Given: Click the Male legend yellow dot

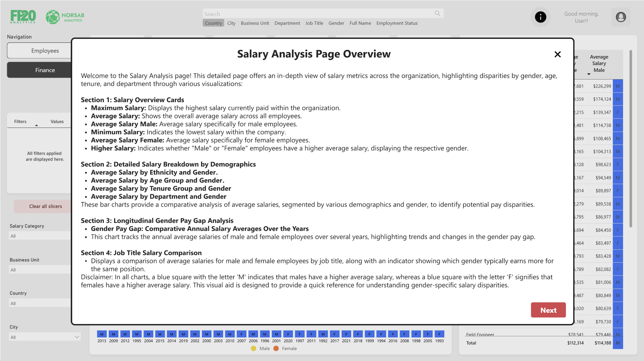Looking at the screenshot, I should [253, 348].
